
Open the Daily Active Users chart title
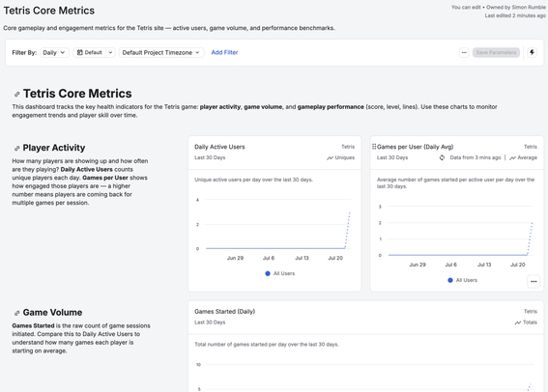tap(219, 147)
